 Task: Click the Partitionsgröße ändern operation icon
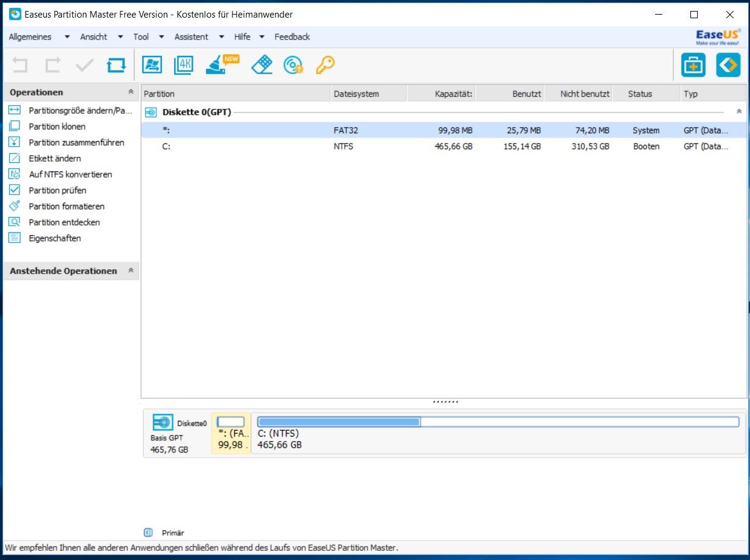point(15,110)
